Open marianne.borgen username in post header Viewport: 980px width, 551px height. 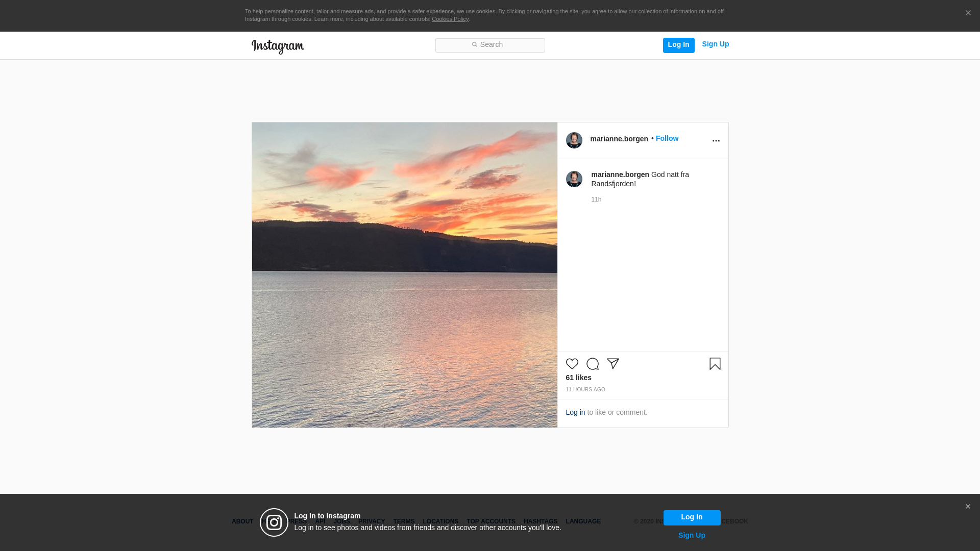(x=619, y=139)
